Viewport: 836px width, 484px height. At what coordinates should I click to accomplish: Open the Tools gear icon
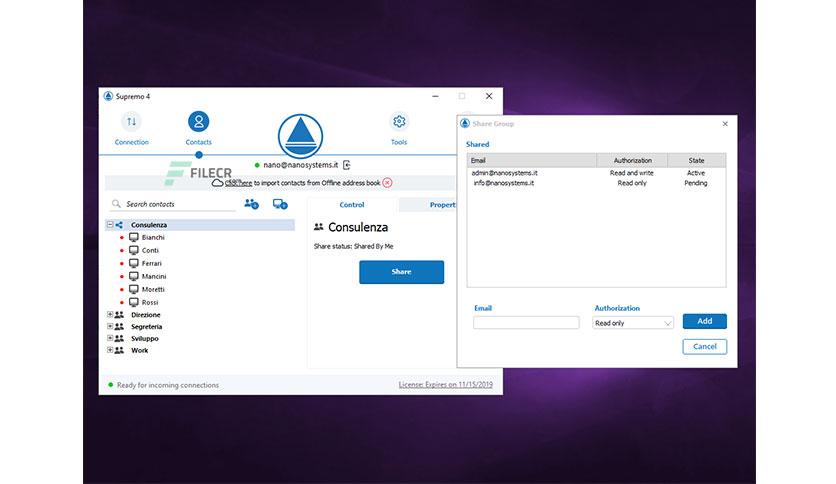tap(399, 122)
